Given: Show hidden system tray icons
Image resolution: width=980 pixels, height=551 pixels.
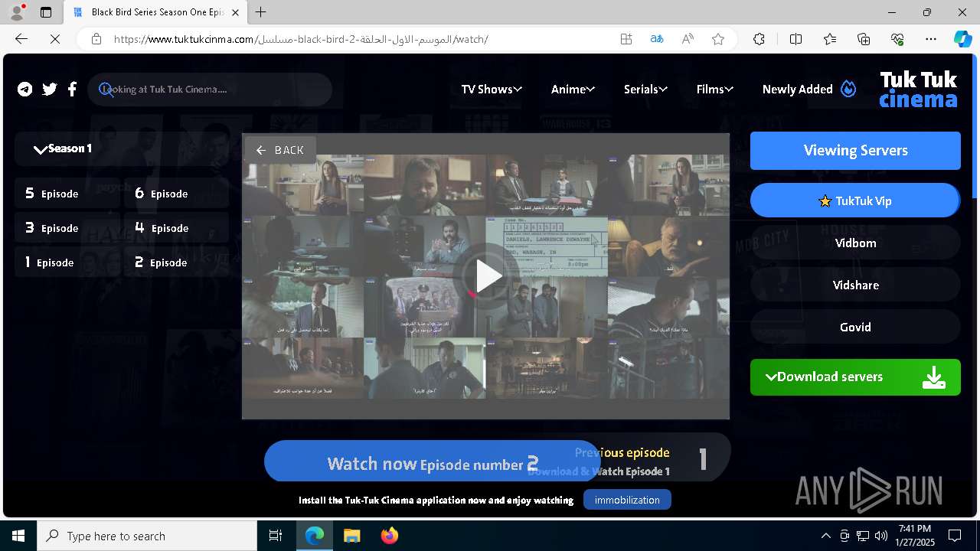Looking at the screenshot, I should (x=825, y=536).
